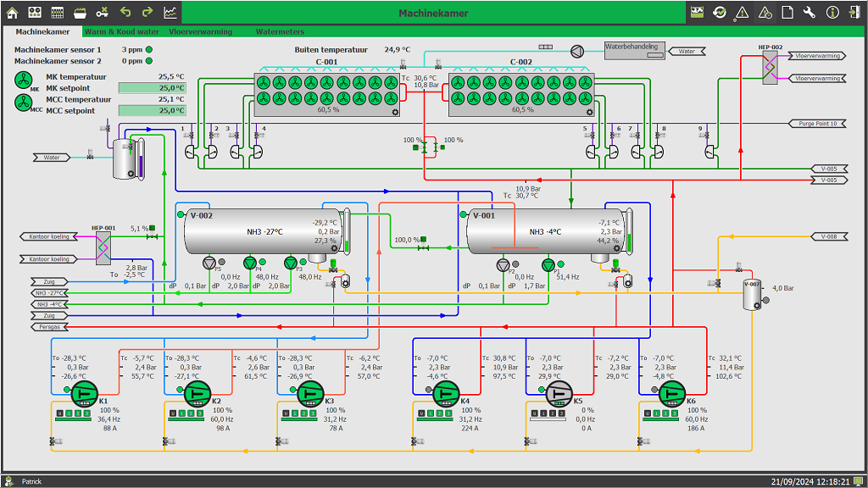Viewport: 868px width, 488px height.
Task: Click the date and time 21/09/2024 12:18:21
Action: click(810, 481)
